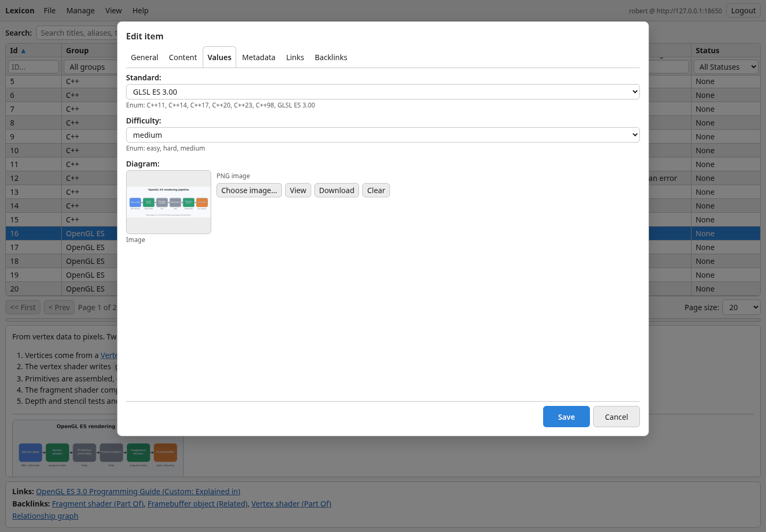Open the Page size dropdown
This screenshot has width=766, height=532.
741,307
